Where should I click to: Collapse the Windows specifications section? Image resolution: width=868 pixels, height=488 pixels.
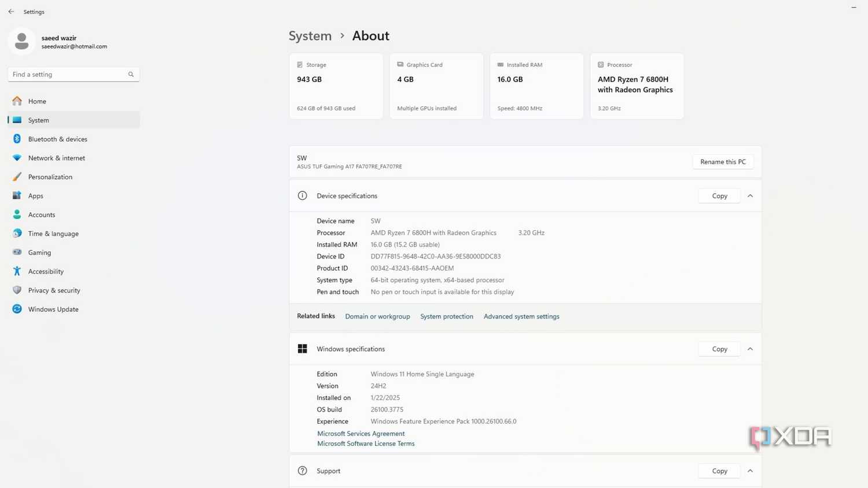coord(750,349)
